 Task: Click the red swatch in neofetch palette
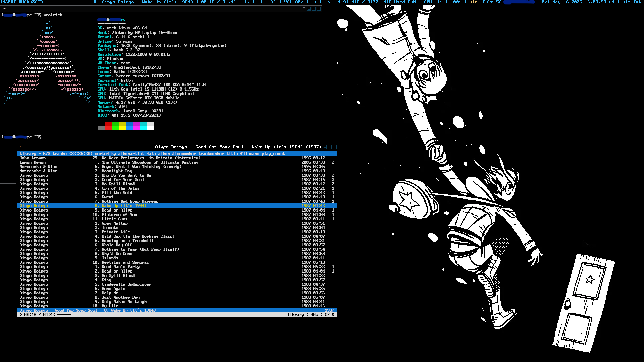coord(108,126)
